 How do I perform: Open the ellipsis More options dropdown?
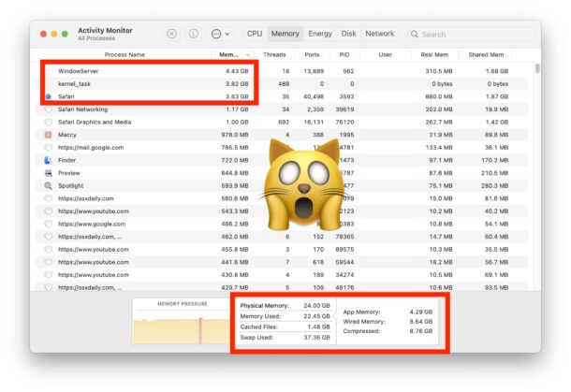click(x=221, y=34)
